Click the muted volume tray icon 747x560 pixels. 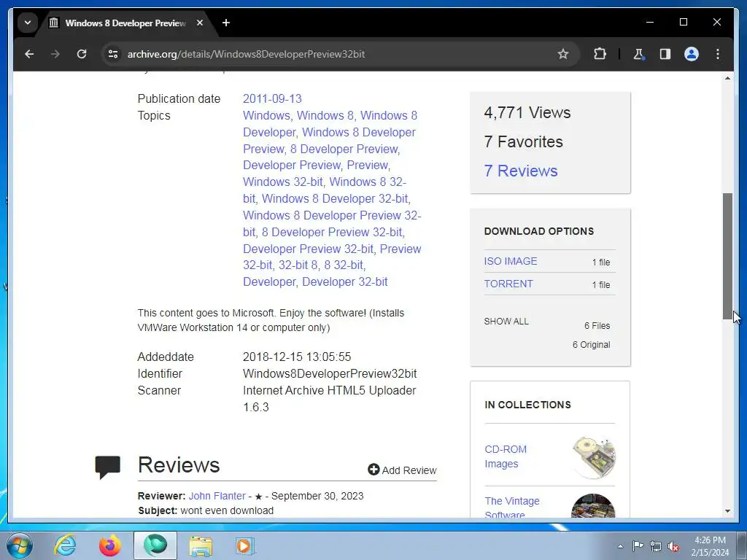pyautogui.click(x=673, y=546)
